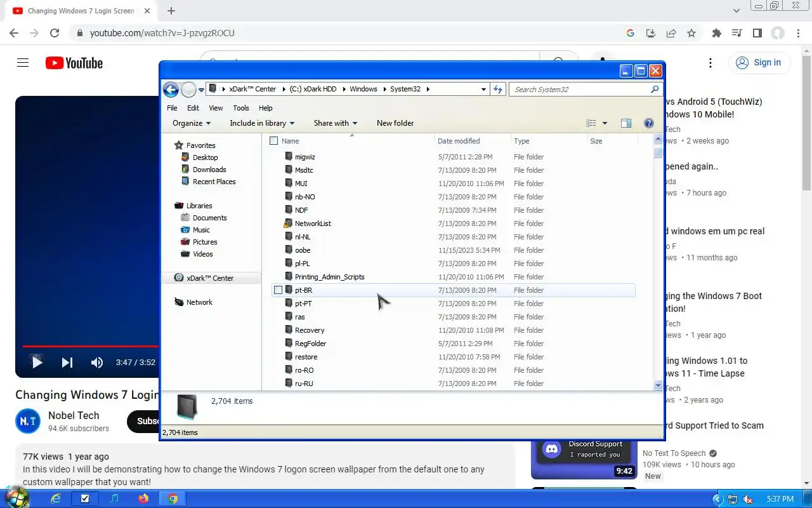Click the Windows Start orb
This screenshot has width=812, height=508.
[16, 498]
